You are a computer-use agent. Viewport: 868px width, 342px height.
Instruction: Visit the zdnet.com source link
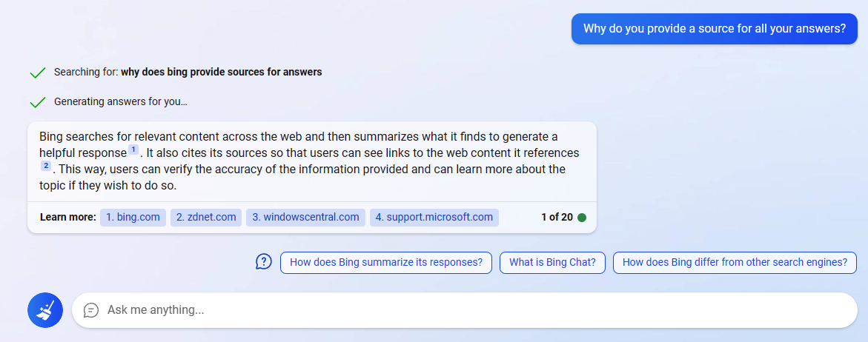click(x=206, y=218)
